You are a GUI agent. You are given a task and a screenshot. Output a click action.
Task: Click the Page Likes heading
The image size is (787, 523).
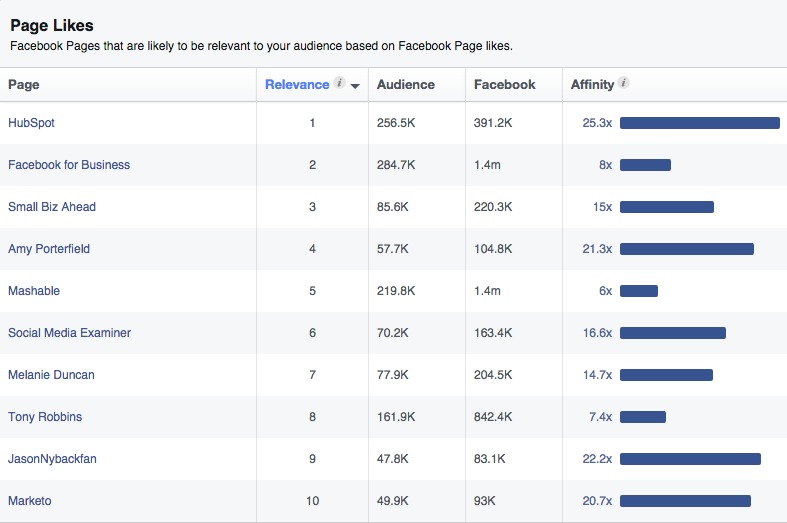52,25
